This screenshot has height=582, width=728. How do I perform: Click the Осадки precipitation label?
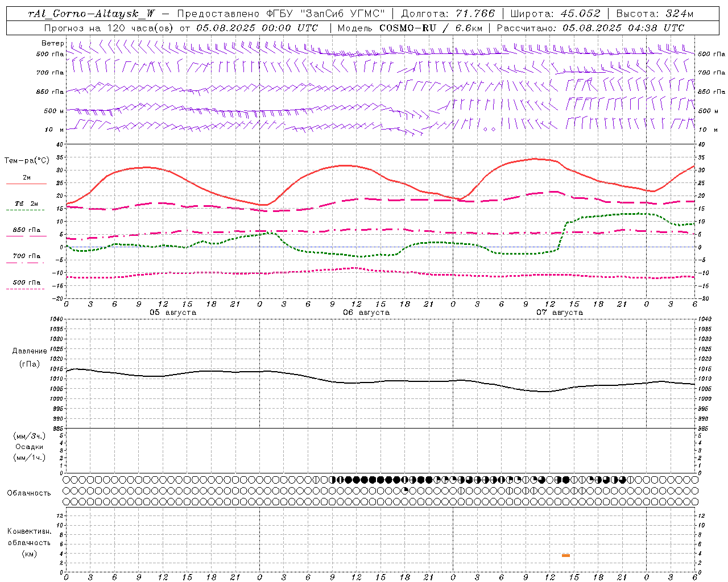[30, 447]
